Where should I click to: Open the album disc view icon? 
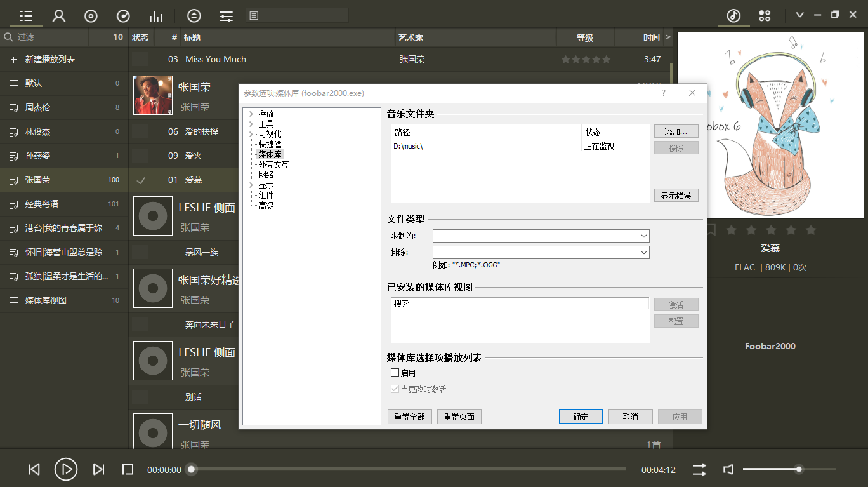point(91,16)
